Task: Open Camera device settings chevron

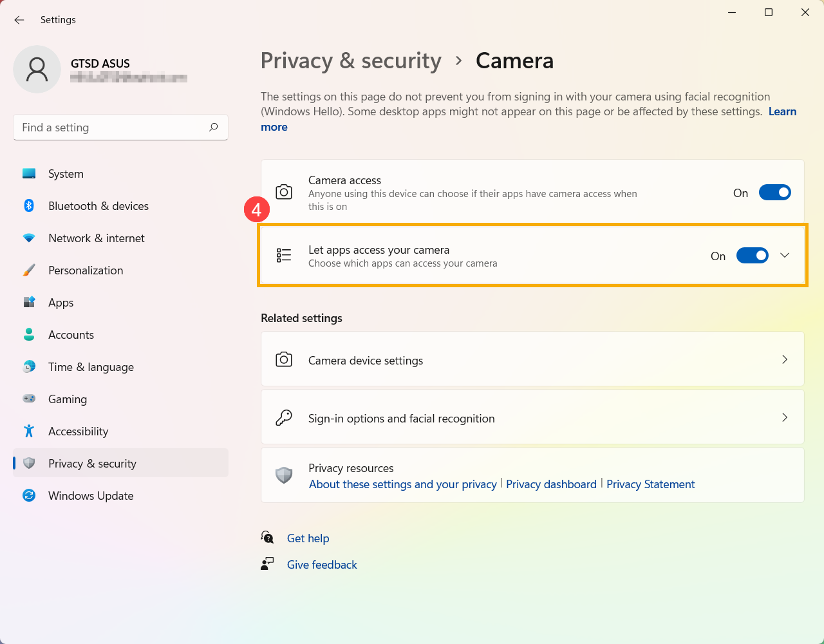Action: click(785, 359)
